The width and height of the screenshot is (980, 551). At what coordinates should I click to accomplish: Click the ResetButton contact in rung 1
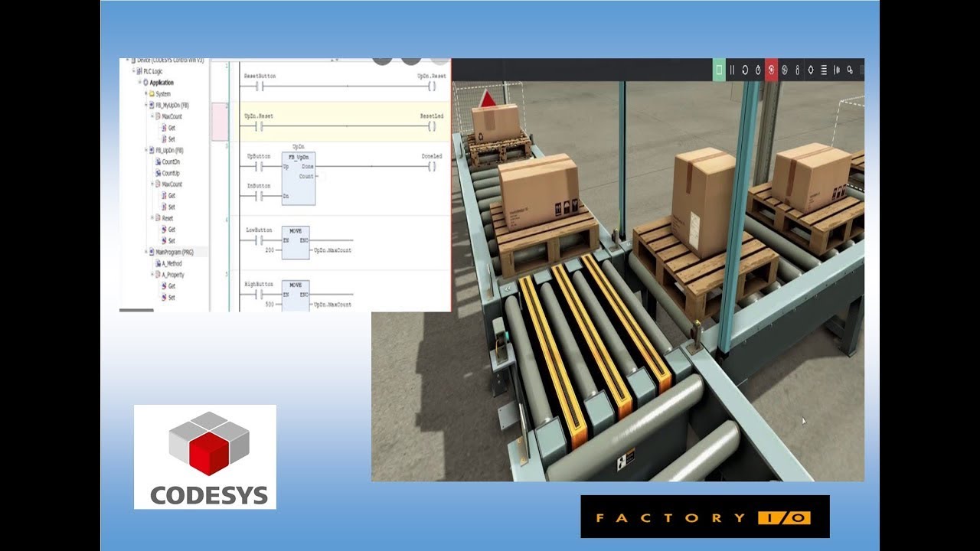pos(259,86)
